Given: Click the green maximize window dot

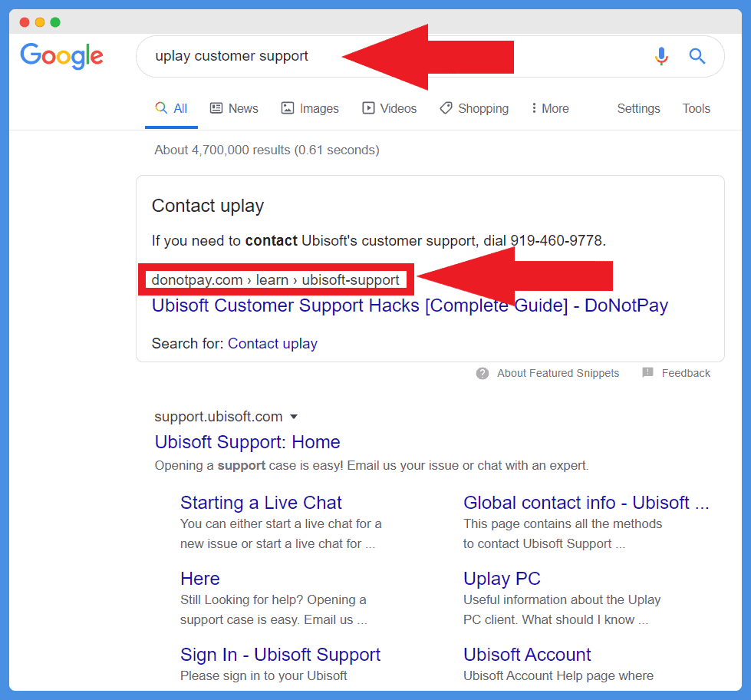Looking at the screenshot, I should (55, 22).
